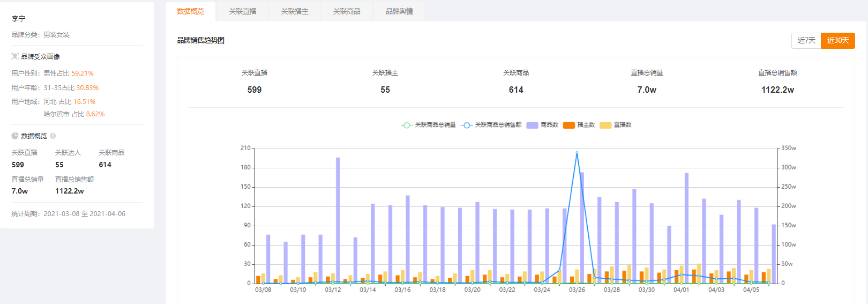This screenshot has width=868, height=304.
Task: Click sidebar 关联直播 value 599
Action: (x=18, y=165)
